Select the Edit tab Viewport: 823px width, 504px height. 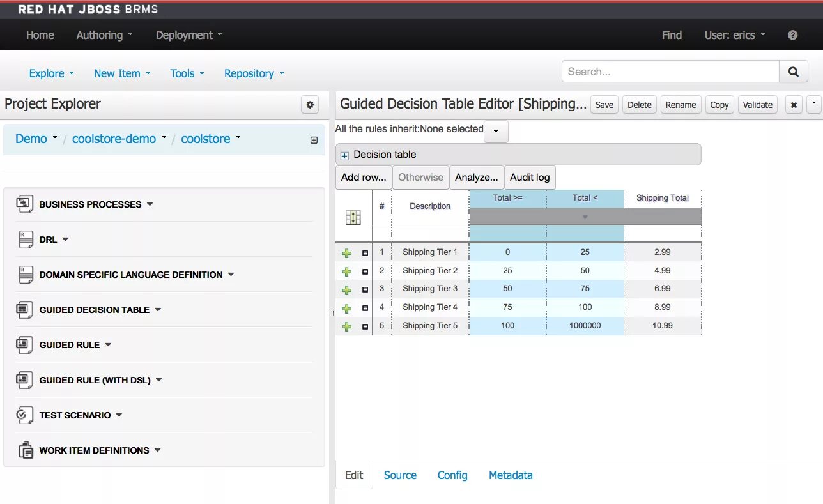click(x=354, y=475)
